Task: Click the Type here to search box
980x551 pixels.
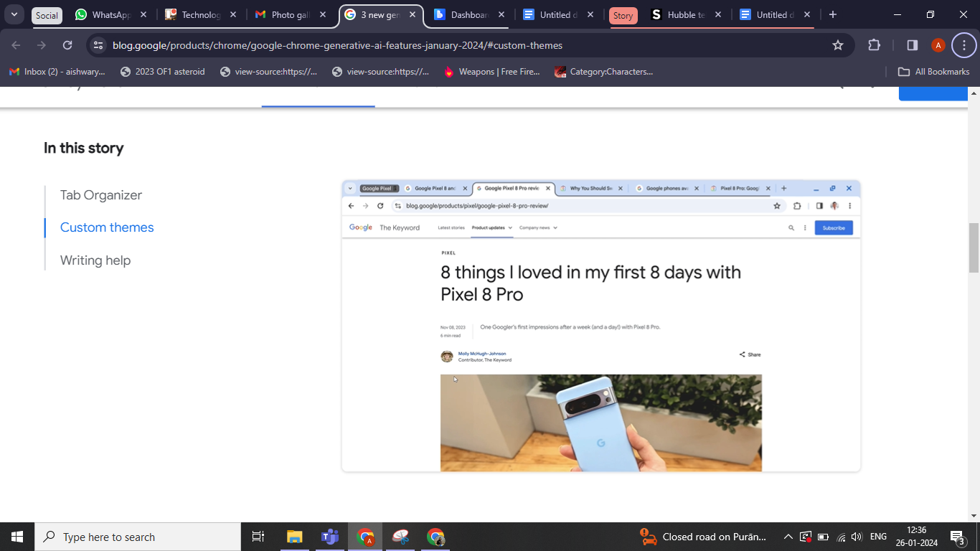Action: coord(138,537)
